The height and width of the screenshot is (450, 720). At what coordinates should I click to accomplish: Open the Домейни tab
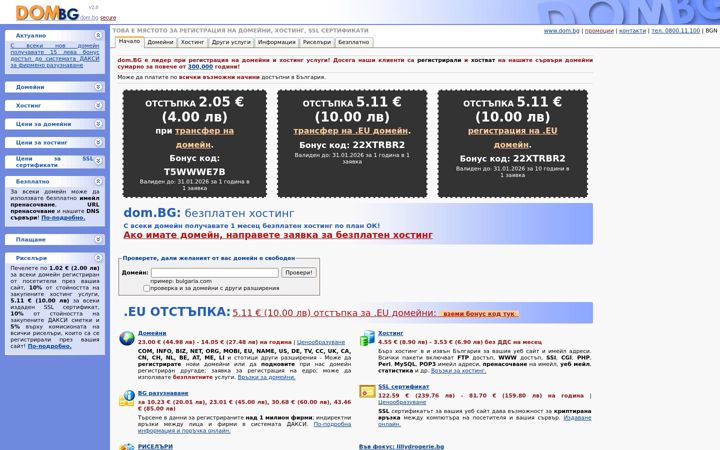pyautogui.click(x=160, y=42)
